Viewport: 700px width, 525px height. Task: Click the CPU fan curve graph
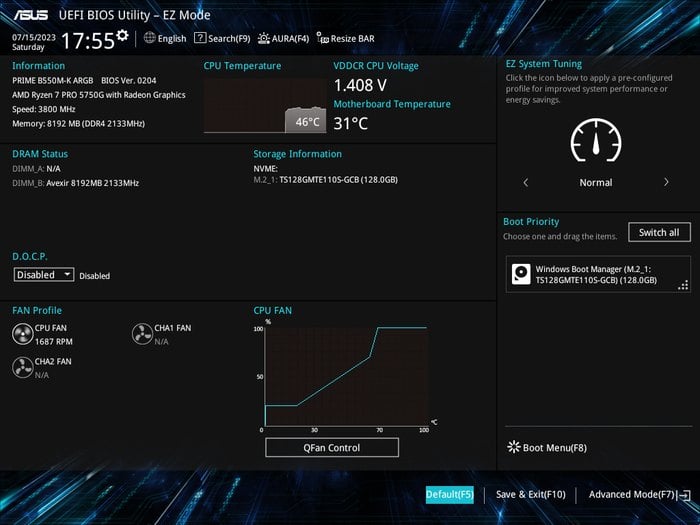pos(346,376)
